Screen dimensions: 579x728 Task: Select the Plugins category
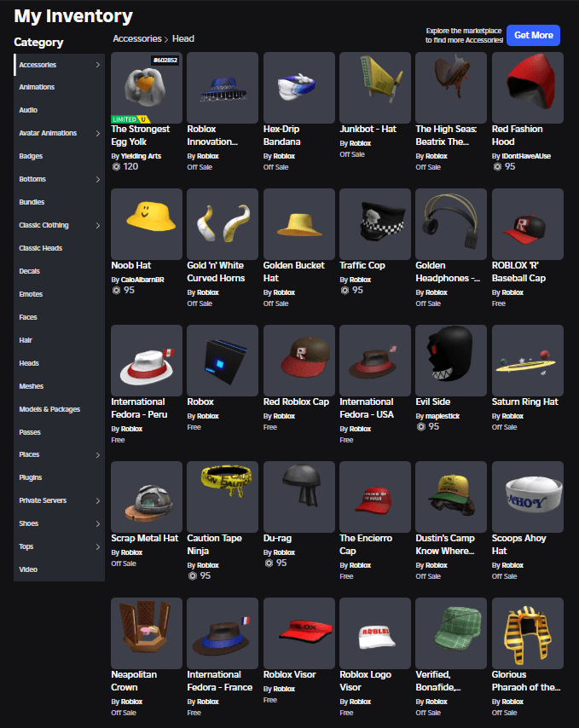(x=60, y=477)
